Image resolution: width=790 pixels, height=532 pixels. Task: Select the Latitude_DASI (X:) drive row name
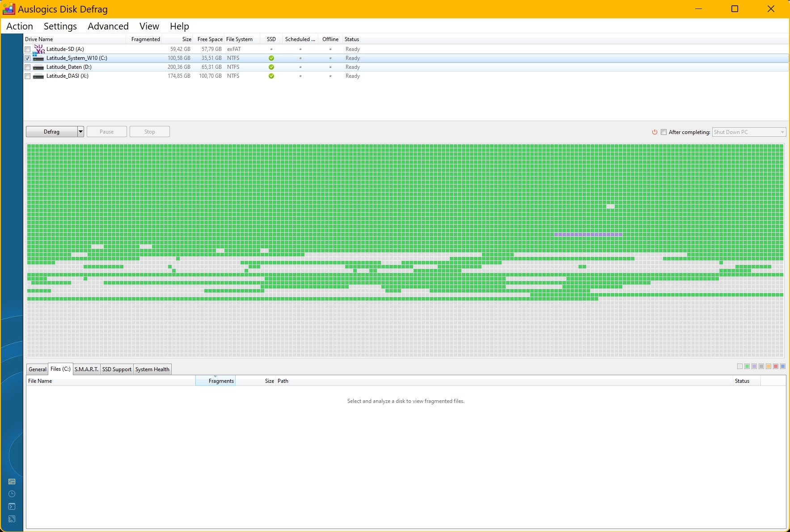click(68, 76)
